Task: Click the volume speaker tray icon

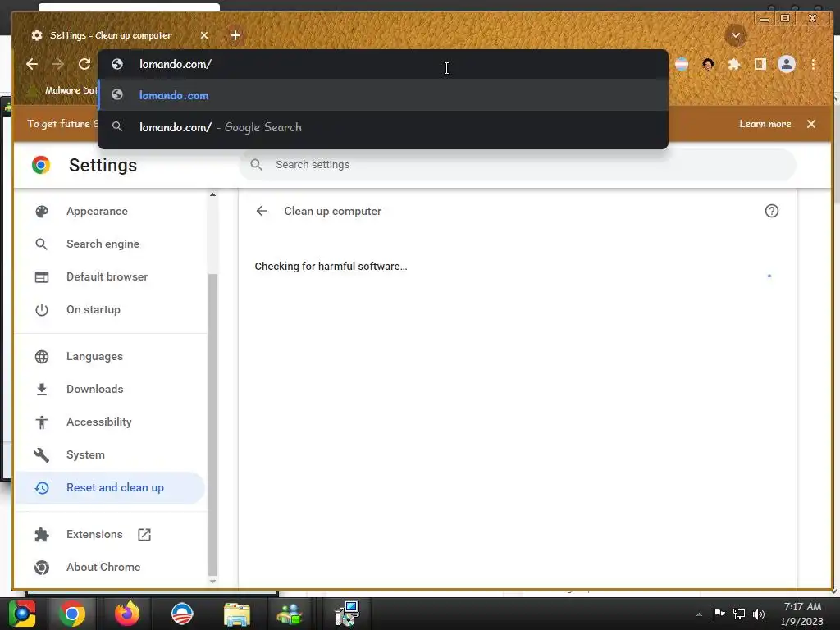Action: click(759, 614)
